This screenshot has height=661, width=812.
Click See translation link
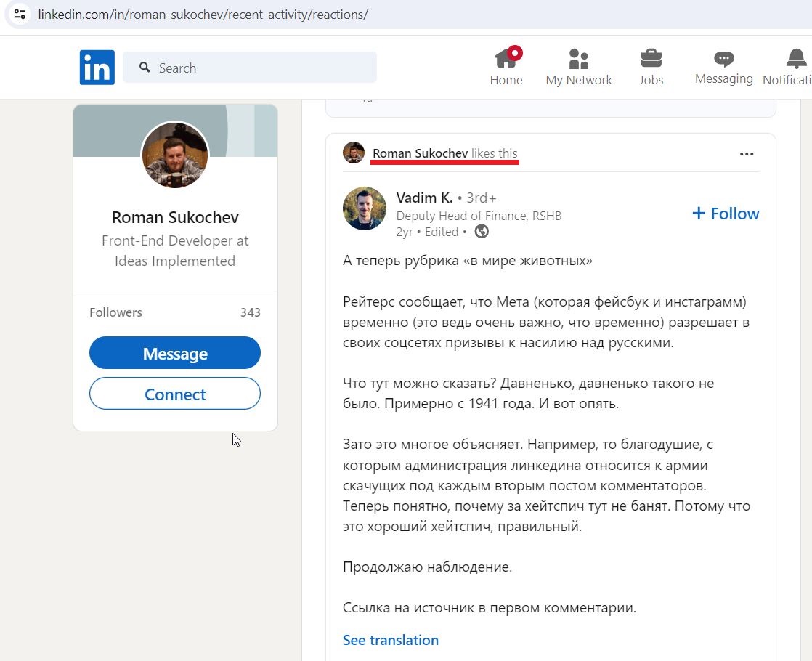391,640
